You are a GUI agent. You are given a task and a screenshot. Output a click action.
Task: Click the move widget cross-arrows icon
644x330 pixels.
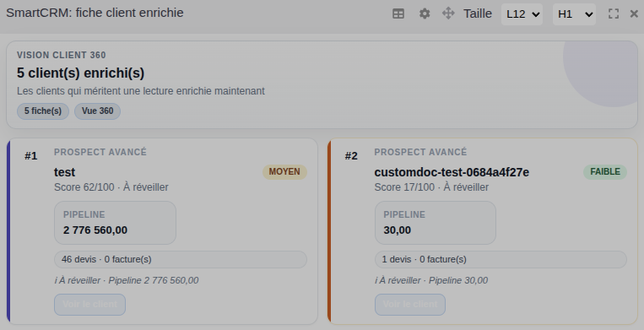point(448,14)
